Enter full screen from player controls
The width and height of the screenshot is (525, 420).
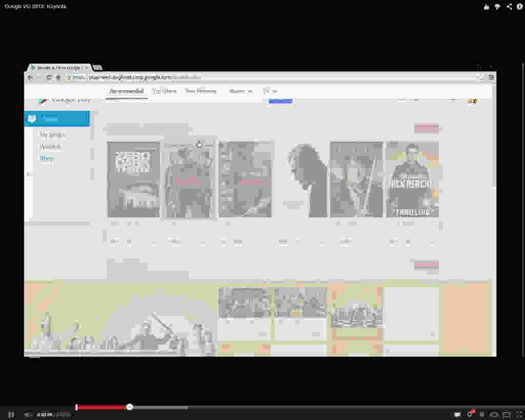[520, 415]
